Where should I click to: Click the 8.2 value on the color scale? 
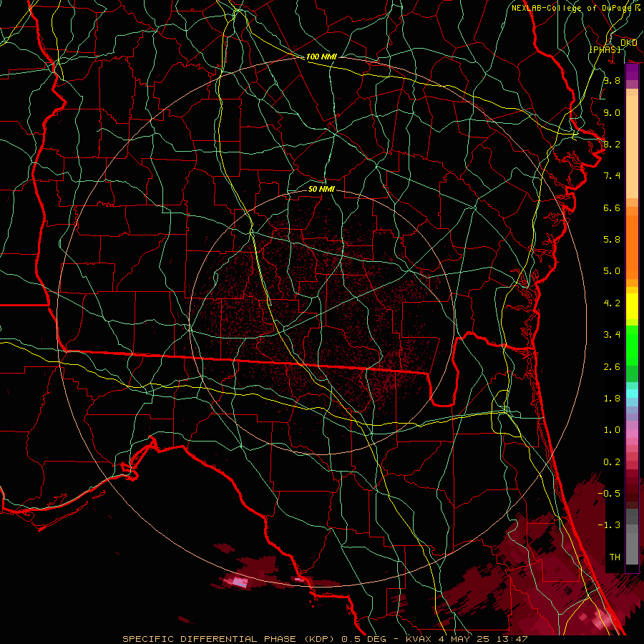[612, 144]
